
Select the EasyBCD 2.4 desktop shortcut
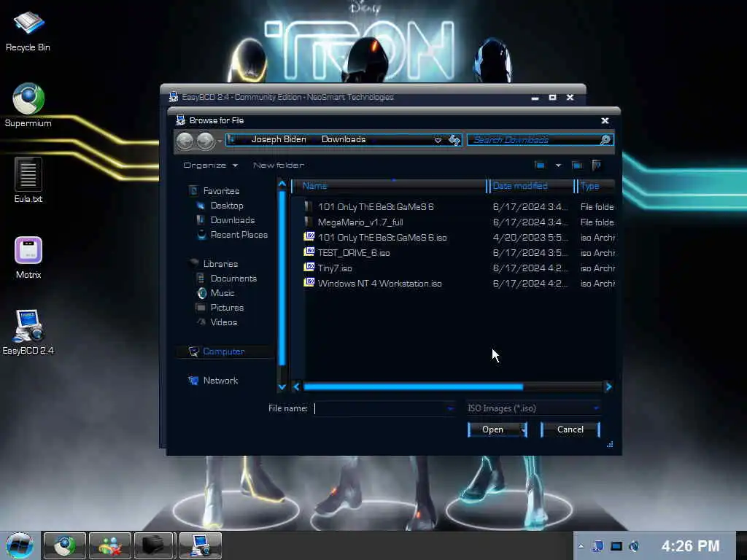28,332
